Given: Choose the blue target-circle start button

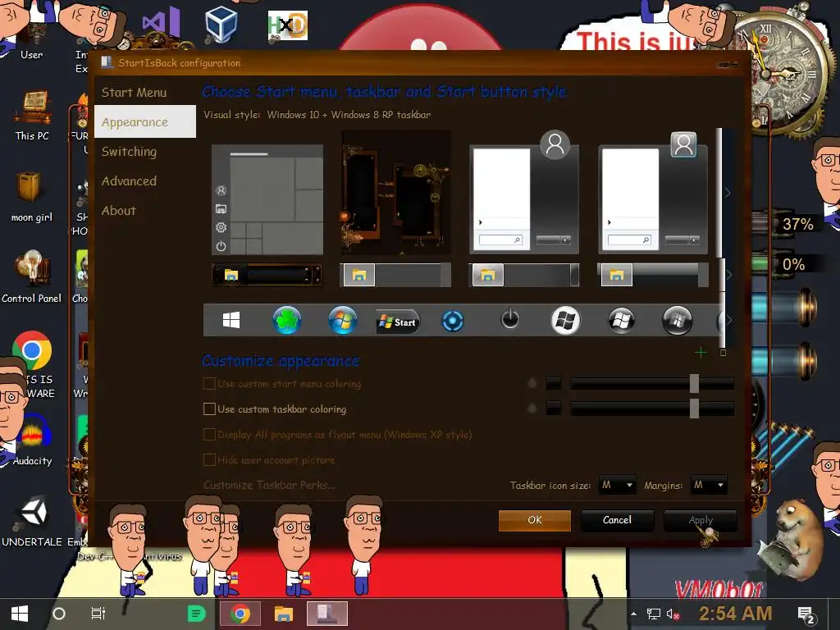Looking at the screenshot, I should 453,322.
